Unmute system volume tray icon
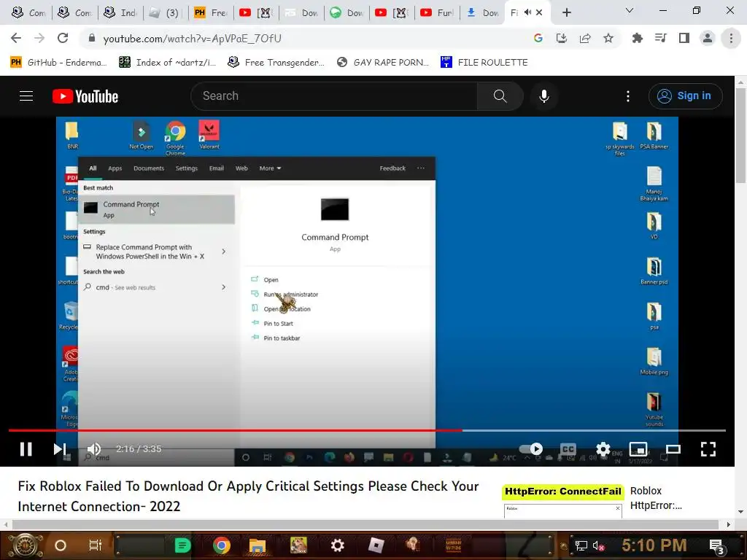Viewport: 747px width, 560px height. 598,545
